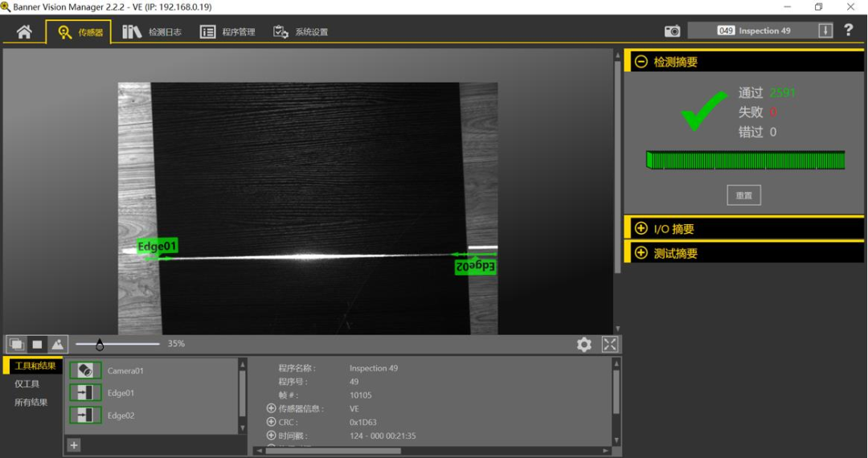868x458 pixels.
Task: Click the manual trigger camera icon
Action: pos(673,31)
